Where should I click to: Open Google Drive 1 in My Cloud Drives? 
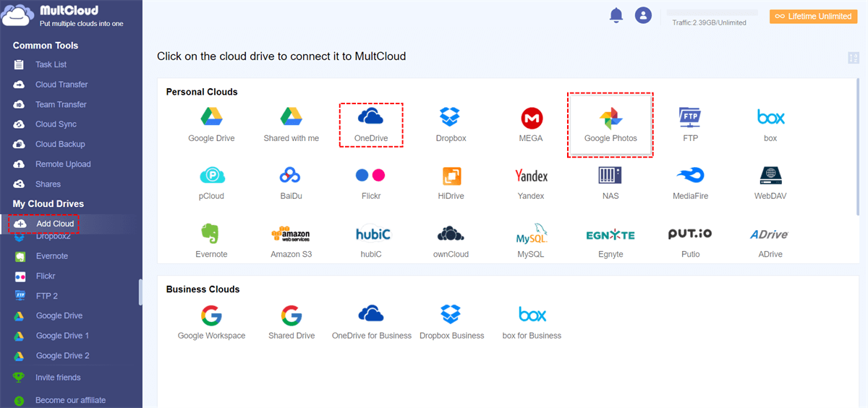[x=62, y=336]
